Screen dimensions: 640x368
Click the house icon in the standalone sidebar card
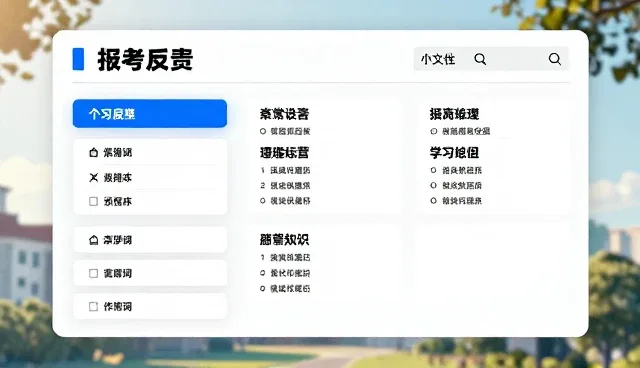[93, 240]
